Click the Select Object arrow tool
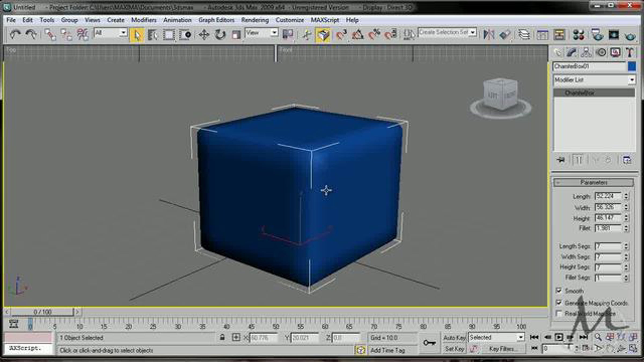644x362 pixels. 137,35
